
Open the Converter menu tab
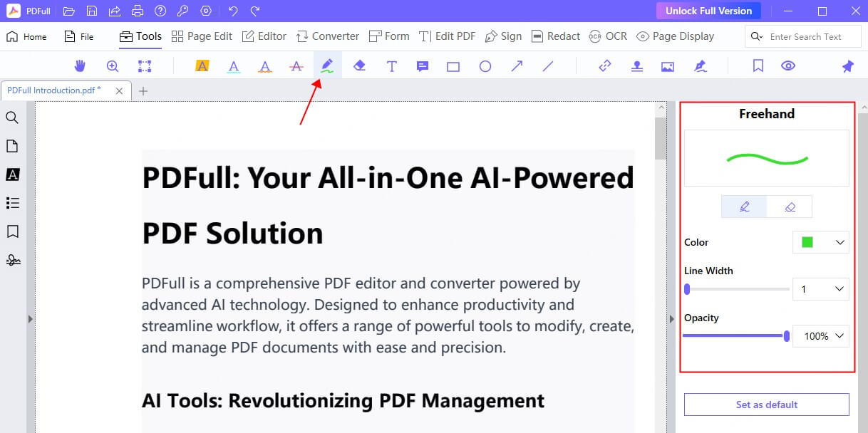pos(328,36)
